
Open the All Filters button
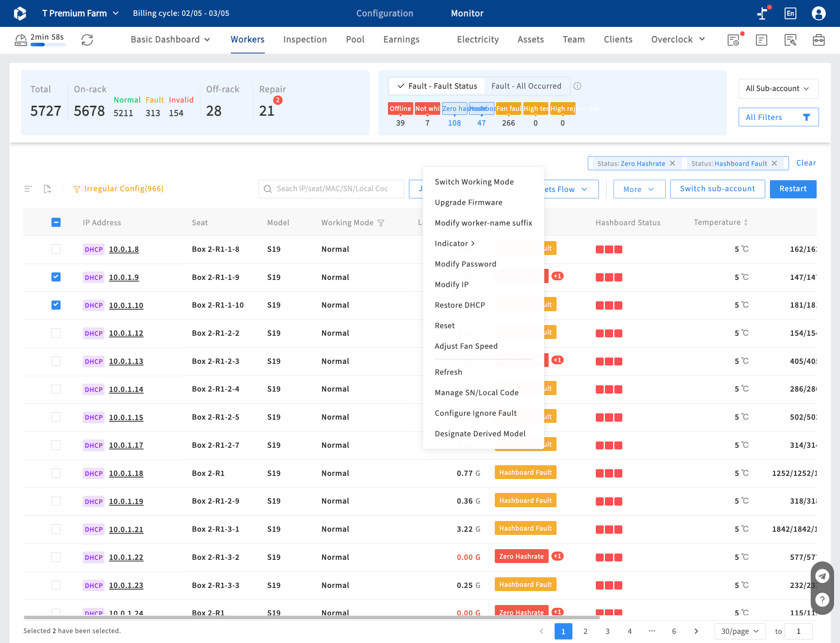tap(778, 117)
